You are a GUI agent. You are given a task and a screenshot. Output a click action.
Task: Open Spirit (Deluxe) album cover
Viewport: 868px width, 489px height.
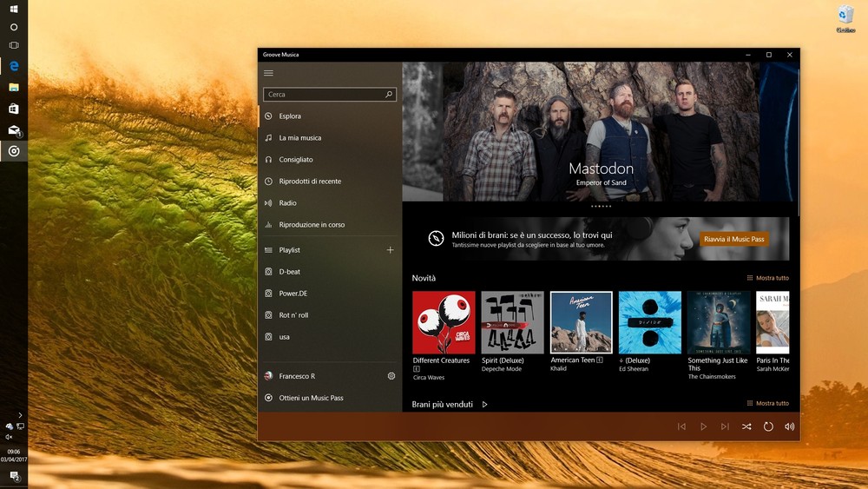[512, 322]
